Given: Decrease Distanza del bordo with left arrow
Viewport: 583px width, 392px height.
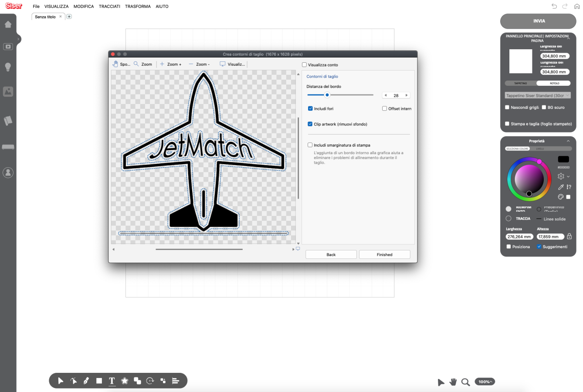Looking at the screenshot, I should pos(386,95).
